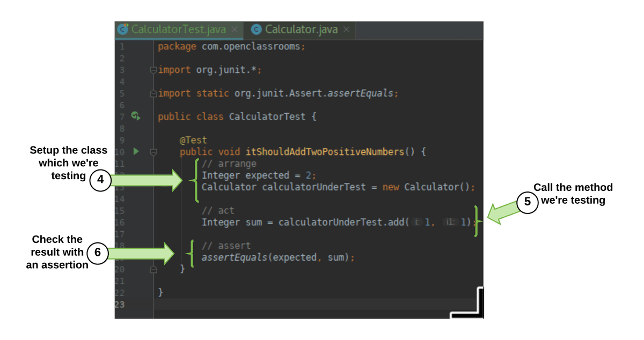Click the second parameter hint in add()
This screenshot has width=644, height=340.
tap(449, 222)
